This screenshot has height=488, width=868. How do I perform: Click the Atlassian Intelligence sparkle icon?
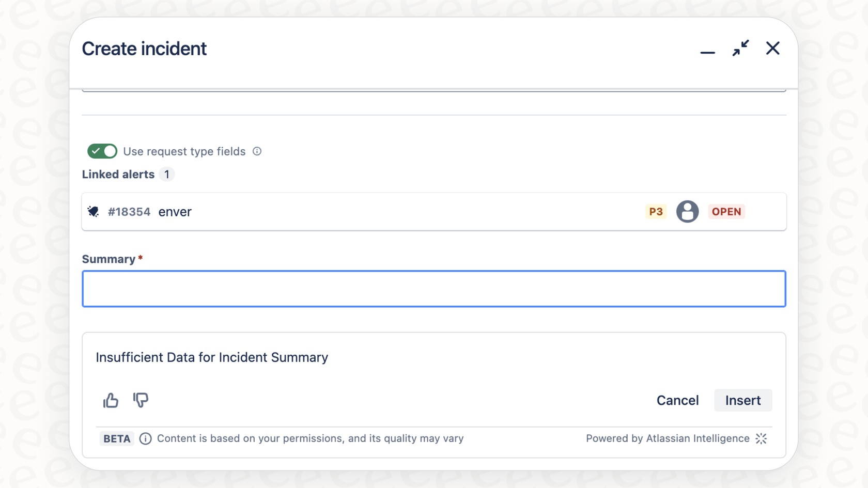pos(761,438)
